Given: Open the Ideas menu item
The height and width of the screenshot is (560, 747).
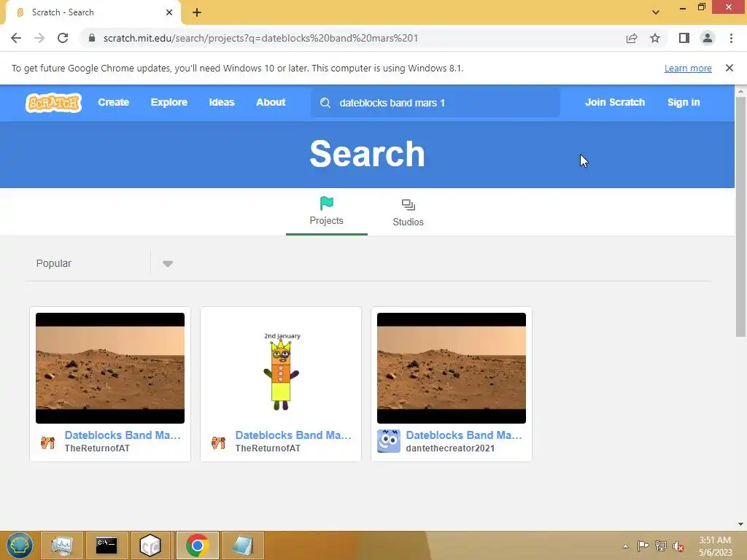Looking at the screenshot, I should point(222,102).
